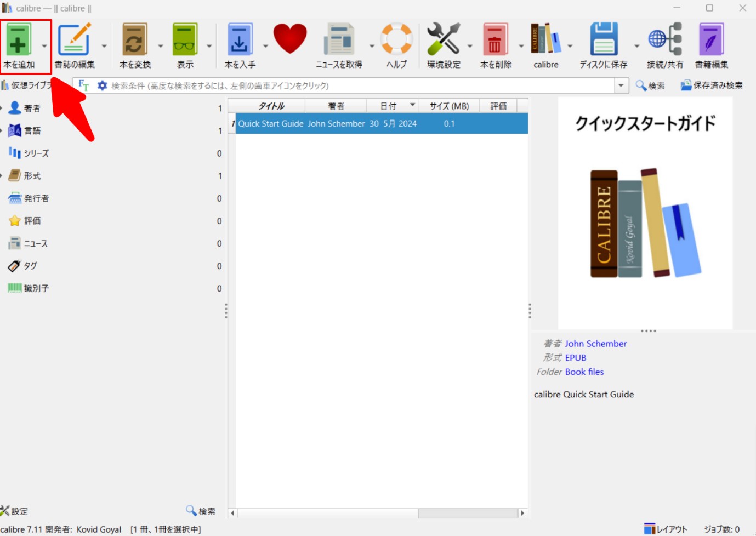The width and height of the screenshot is (756, 536).
Task: Open dropdown arrow next to 本を変換
Action: 161,46
